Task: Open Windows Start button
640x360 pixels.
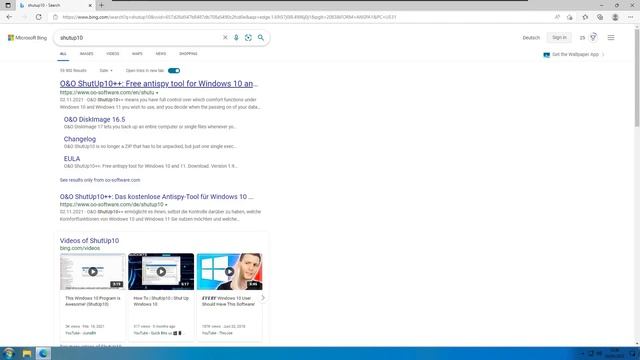Action: point(8,353)
